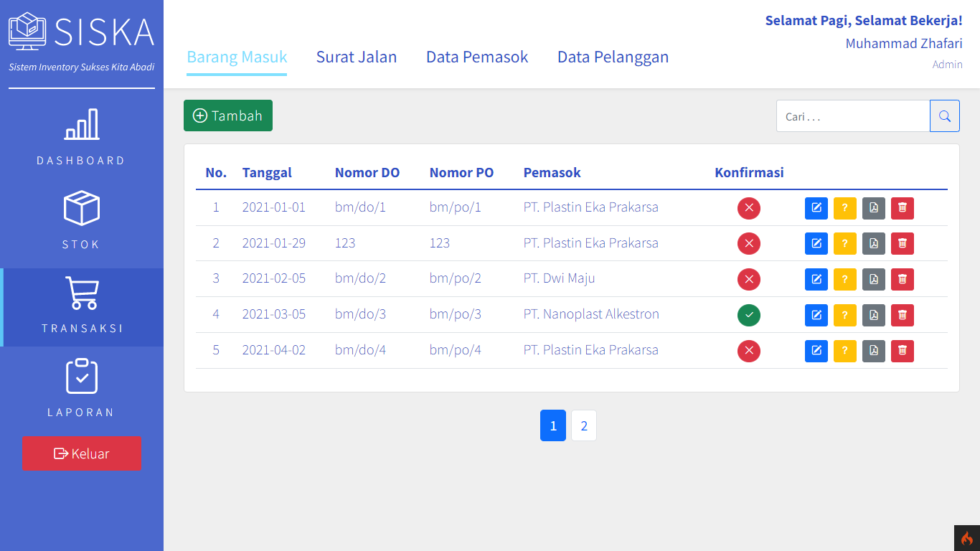Focus the Cari search input field

(x=853, y=116)
